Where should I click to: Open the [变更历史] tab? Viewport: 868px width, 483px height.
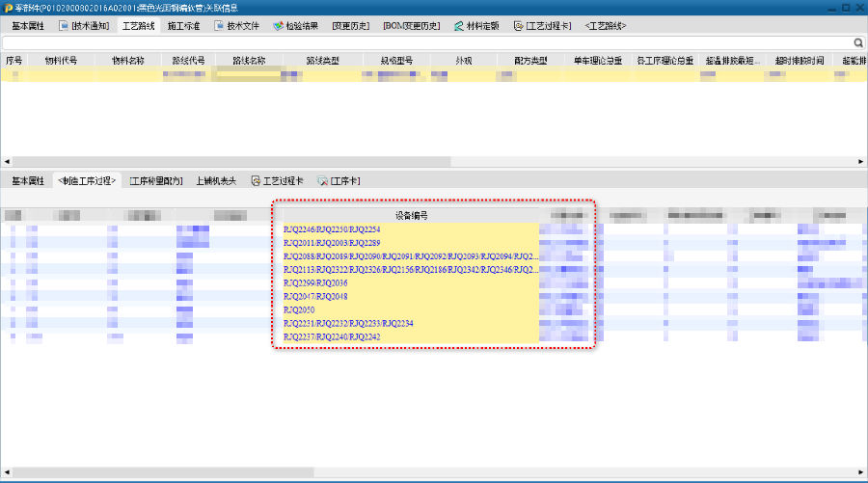350,26
